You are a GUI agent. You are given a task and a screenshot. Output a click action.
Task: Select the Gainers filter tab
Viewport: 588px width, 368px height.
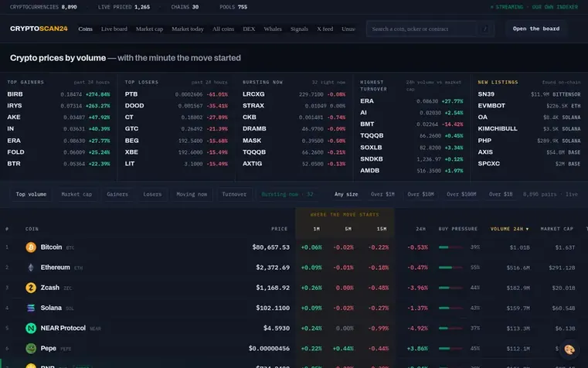tap(117, 194)
